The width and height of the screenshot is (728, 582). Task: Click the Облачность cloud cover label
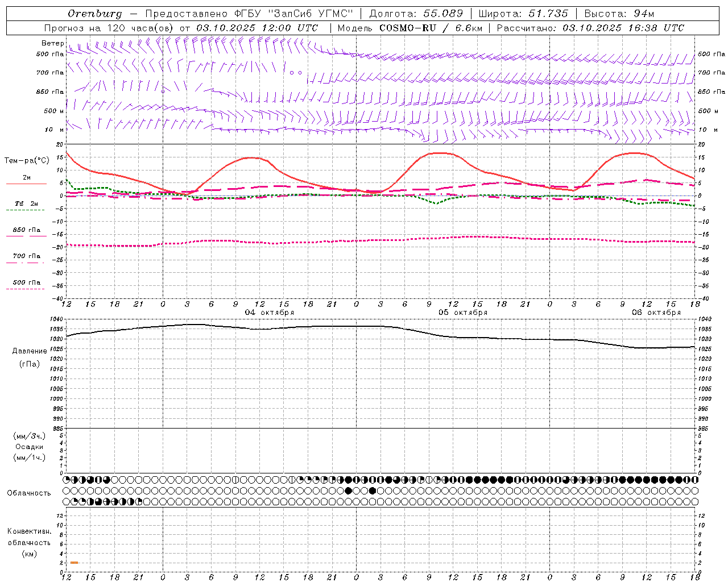(x=29, y=493)
